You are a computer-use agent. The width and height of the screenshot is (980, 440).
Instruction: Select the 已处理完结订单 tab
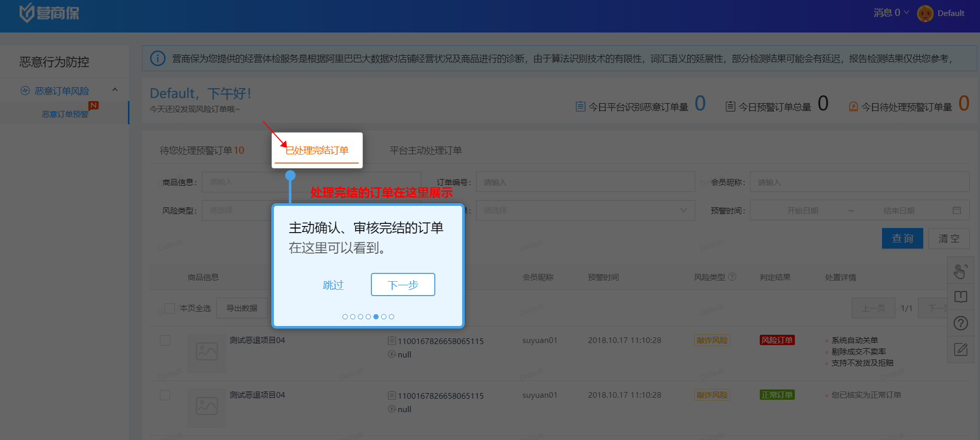tap(317, 151)
